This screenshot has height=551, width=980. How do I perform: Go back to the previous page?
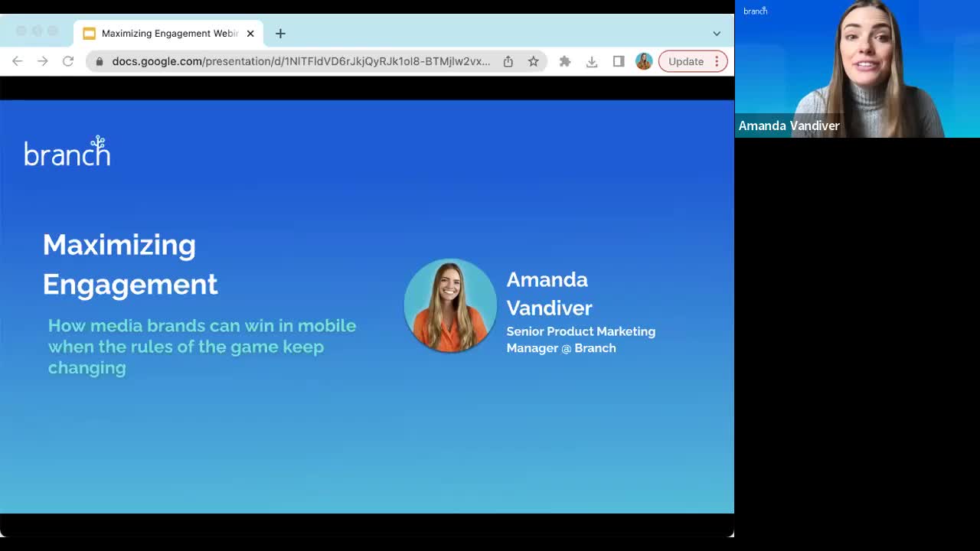(x=18, y=61)
